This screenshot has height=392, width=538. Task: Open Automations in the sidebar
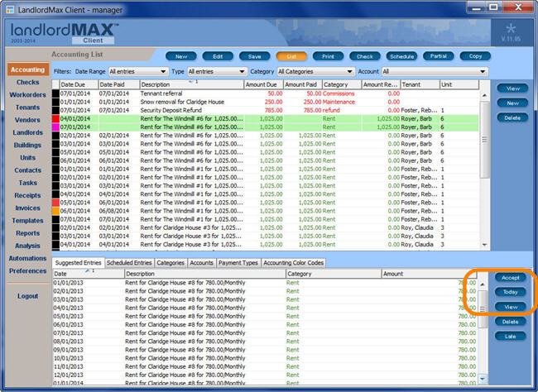[x=28, y=258]
